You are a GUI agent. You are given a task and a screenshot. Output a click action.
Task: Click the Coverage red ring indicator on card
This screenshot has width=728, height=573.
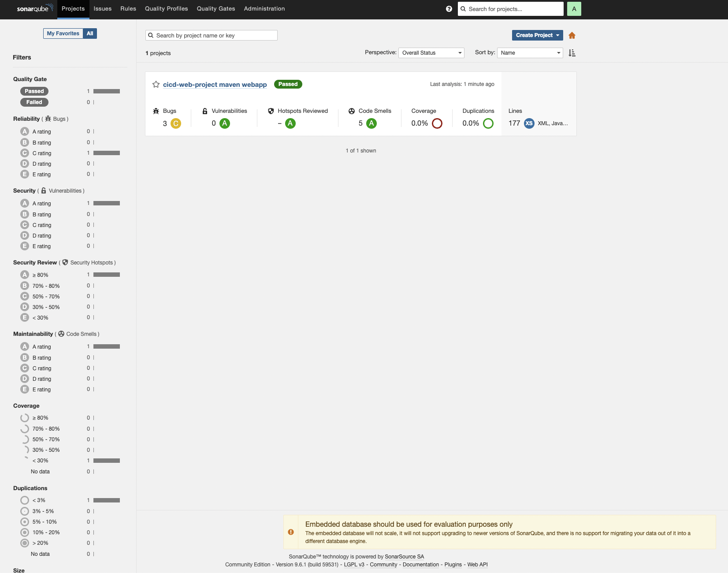pos(437,123)
